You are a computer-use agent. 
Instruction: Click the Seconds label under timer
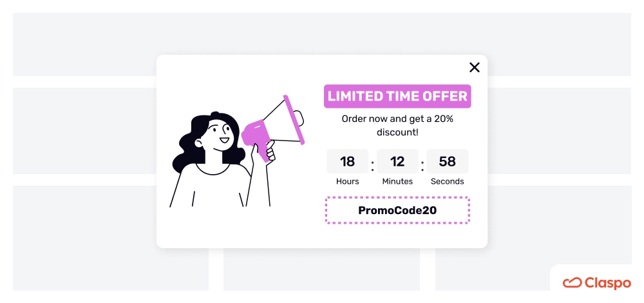click(x=448, y=181)
